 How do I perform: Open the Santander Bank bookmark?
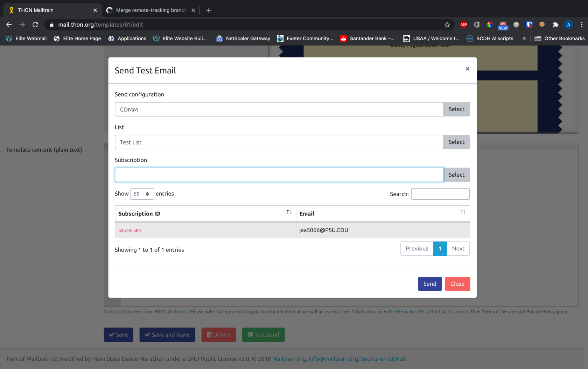coord(367,38)
